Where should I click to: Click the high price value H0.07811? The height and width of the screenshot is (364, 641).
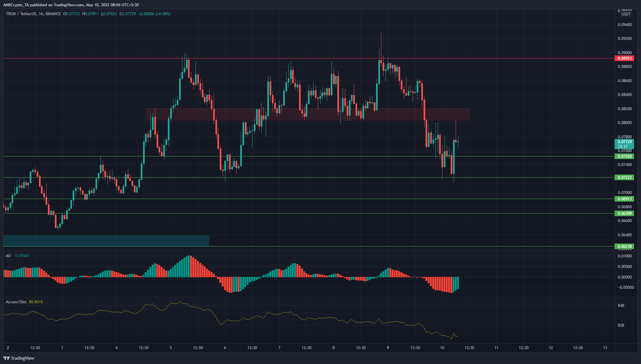[91, 14]
